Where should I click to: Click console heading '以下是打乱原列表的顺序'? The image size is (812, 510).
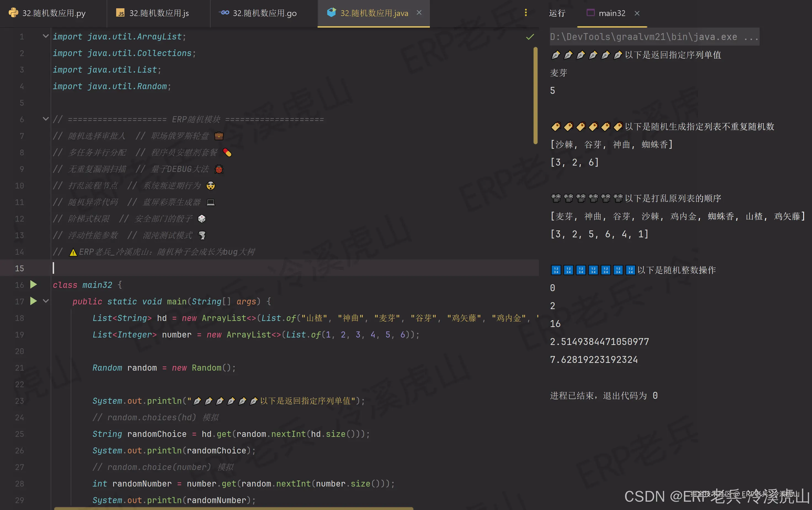point(673,198)
